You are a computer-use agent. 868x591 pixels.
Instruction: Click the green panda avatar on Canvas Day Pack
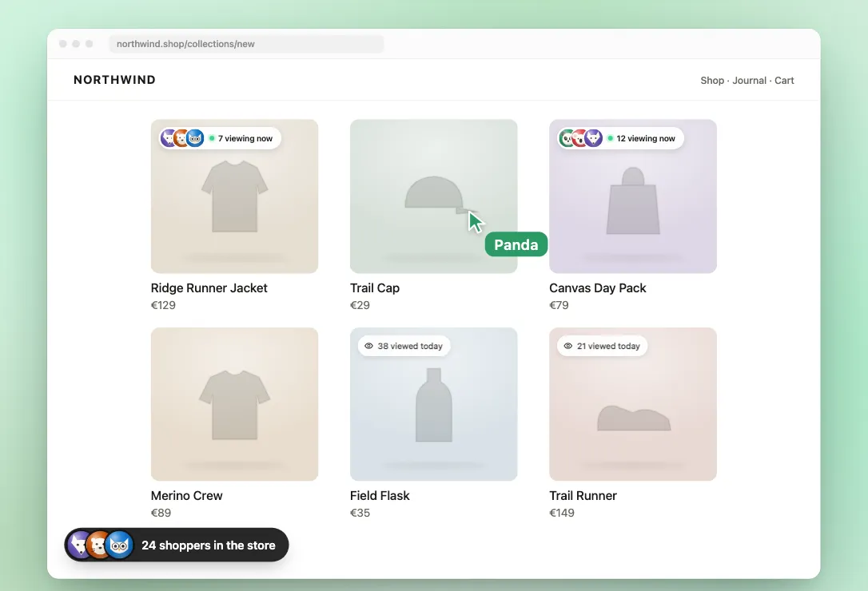tap(567, 138)
